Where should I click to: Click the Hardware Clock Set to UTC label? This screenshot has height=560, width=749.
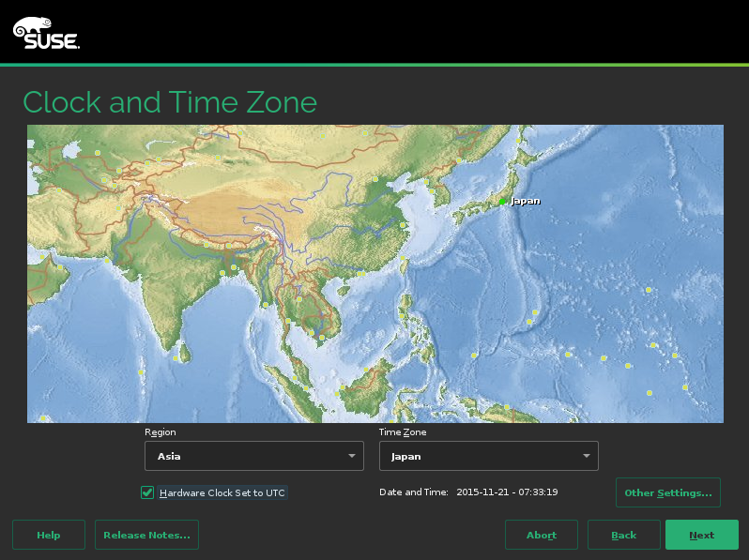click(222, 492)
